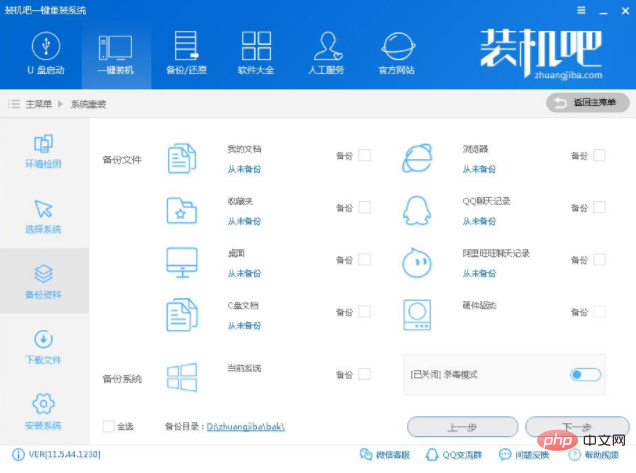Select 安装系统 step in sidebar

tap(43, 412)
